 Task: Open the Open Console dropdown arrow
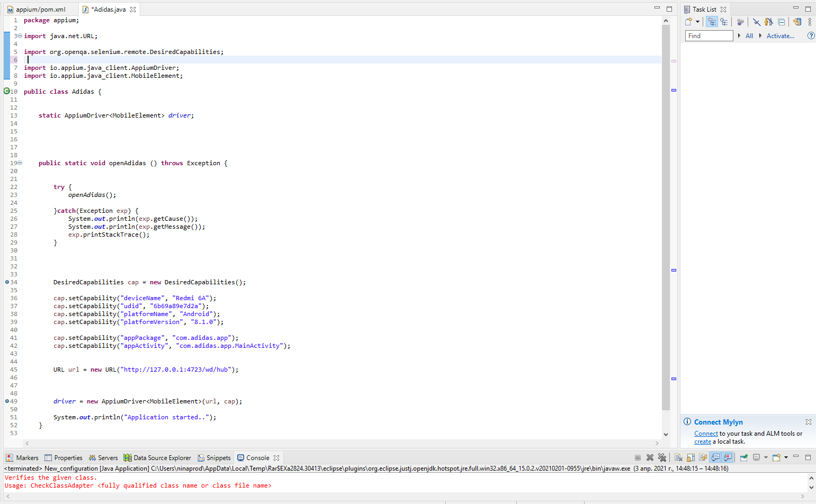point(786,457)
